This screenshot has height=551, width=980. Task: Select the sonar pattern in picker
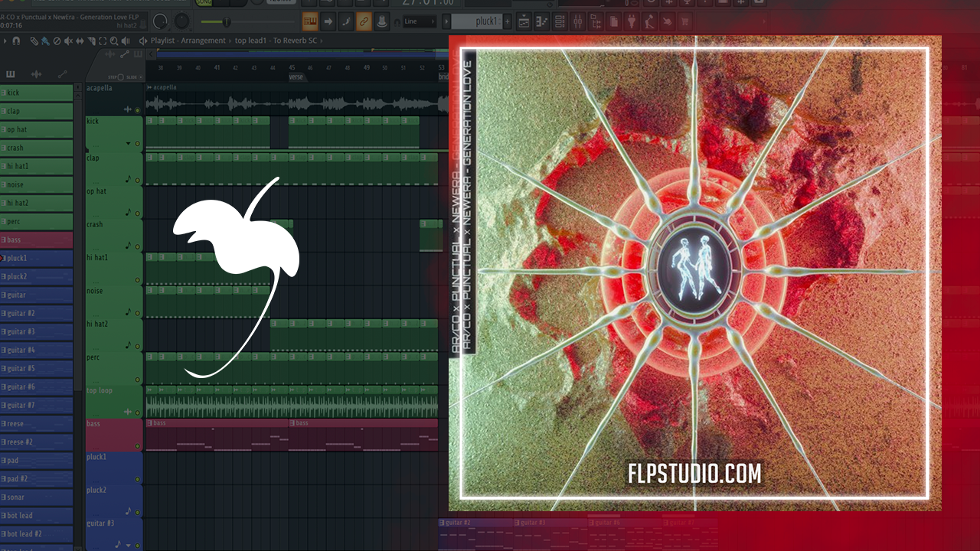click(x=37, y=497)
